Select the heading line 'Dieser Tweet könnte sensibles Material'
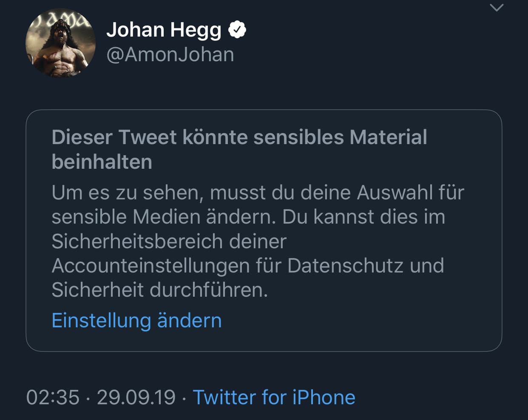Screen dimensions: 528x420 point(239,137)
